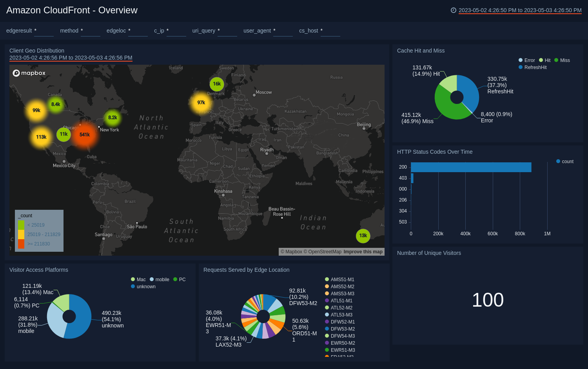The width and height of the screenshot is (588, 369).
Task: Select the 13k marker near Australia
Action: (x=363, y=236)
